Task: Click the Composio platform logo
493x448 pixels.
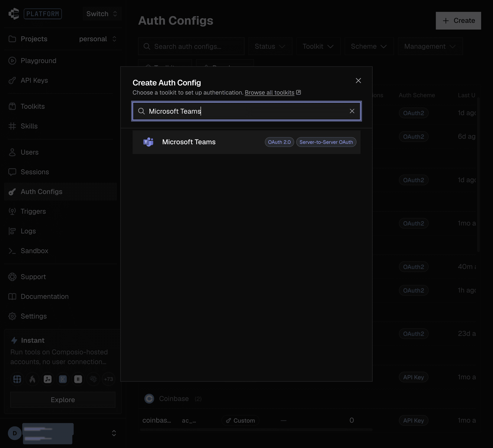Action: pyautogui.click(x=14, y=14)
